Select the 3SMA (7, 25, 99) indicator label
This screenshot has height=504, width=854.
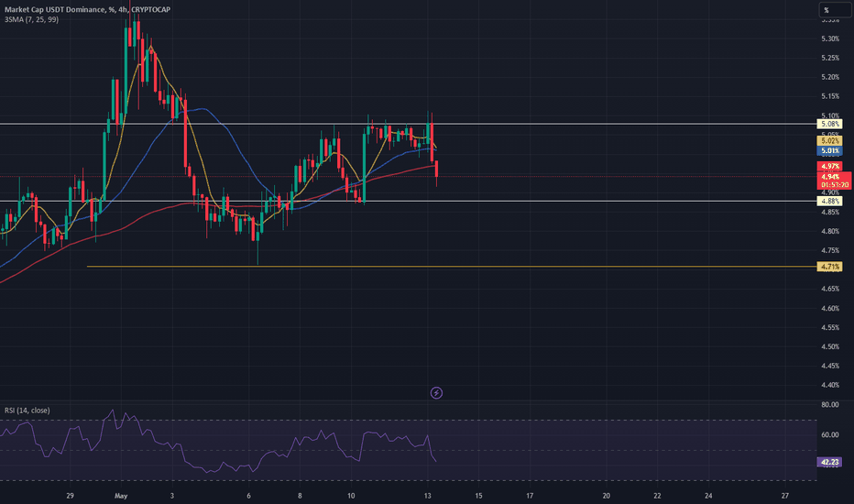pos(31,19)
